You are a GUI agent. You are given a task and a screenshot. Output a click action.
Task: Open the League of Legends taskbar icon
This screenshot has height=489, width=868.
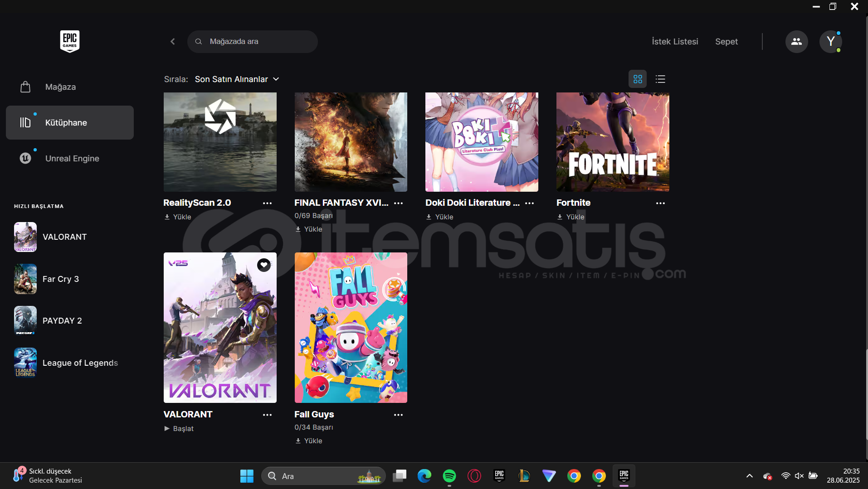pos(524,476)
